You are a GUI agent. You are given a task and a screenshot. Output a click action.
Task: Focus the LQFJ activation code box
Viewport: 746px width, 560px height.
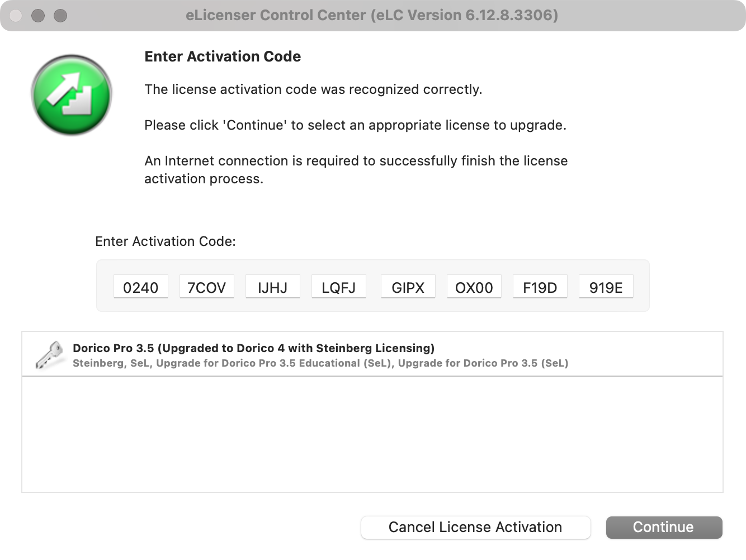point(339,287)
